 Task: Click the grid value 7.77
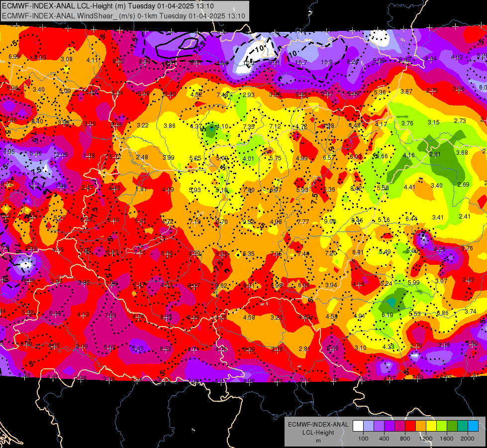tap(303, 222)
